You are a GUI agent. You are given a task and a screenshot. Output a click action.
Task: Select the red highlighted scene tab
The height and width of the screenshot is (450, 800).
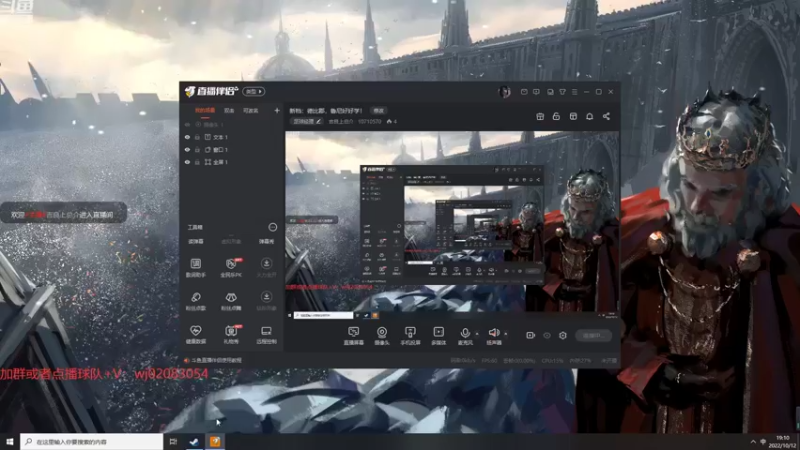205,111
